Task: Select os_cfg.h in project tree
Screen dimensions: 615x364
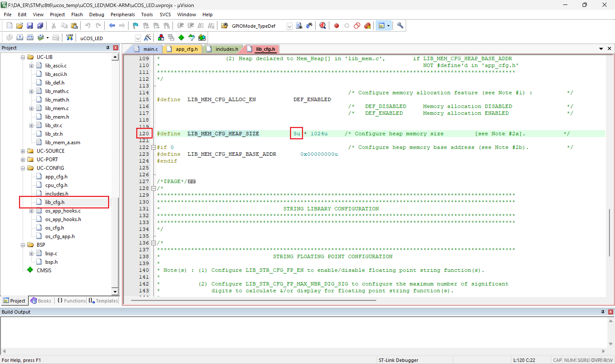Action: click(54, 228)
